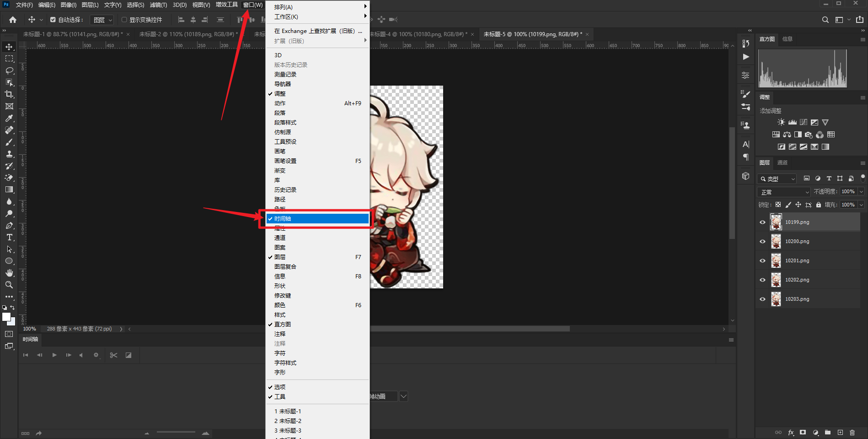The width and height of the screenshot is (868, 439).
Task: Open dropdown arrow next to 帧动画 button
Action: click(403, 396)
